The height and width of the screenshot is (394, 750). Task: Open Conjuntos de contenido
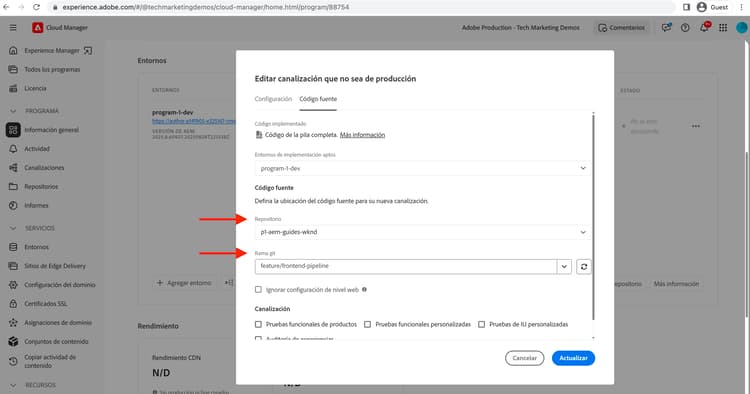[x=56, y=341]
